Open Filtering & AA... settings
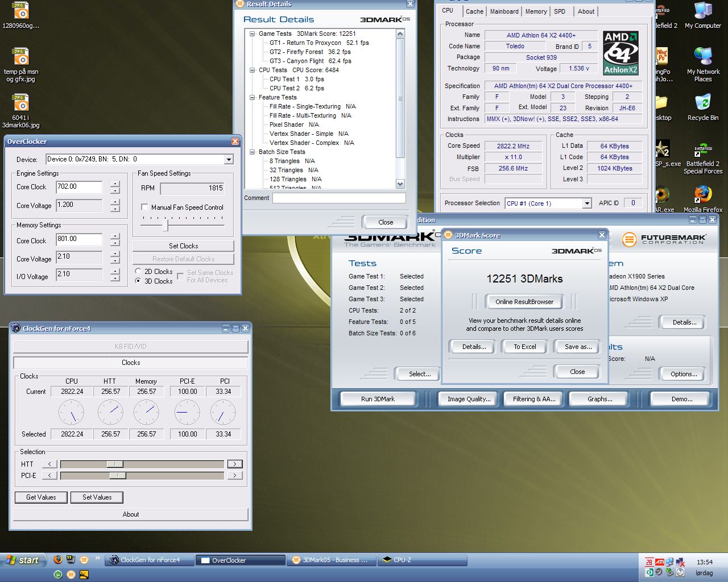The width and height of the screenshot is (728, 582). [534, 399]
